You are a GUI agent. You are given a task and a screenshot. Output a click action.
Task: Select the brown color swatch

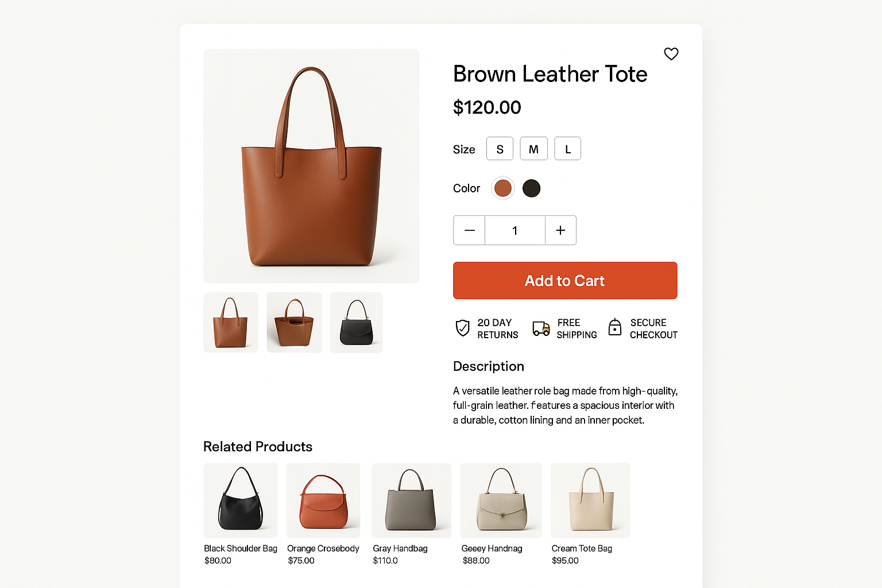pos(502,188)
